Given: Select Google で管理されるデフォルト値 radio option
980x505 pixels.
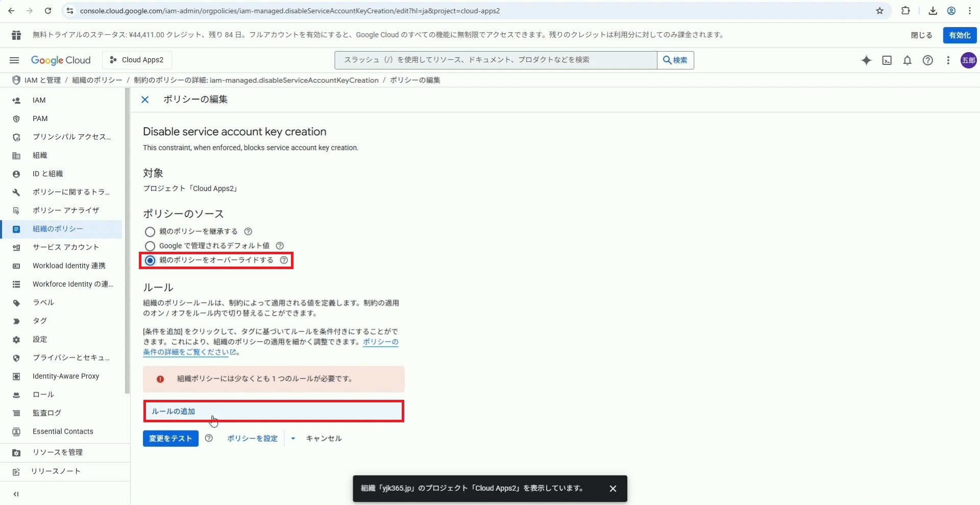Looking at the screenshot, I should 150,246.
